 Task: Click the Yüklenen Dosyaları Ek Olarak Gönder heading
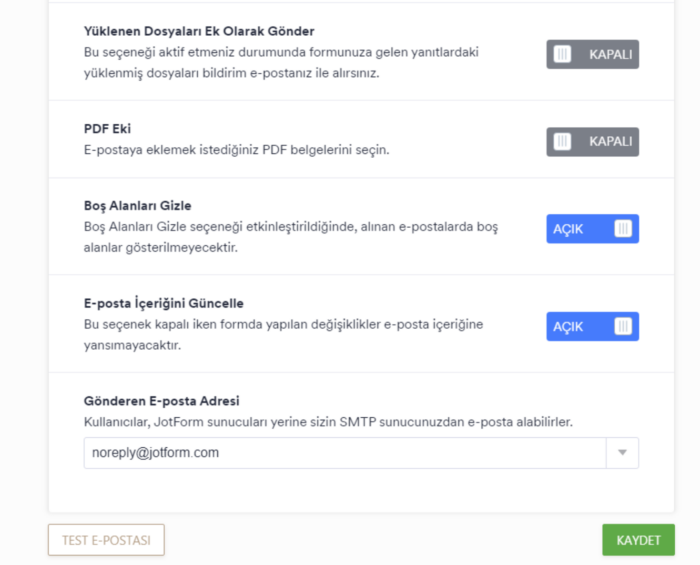(198, 31)
